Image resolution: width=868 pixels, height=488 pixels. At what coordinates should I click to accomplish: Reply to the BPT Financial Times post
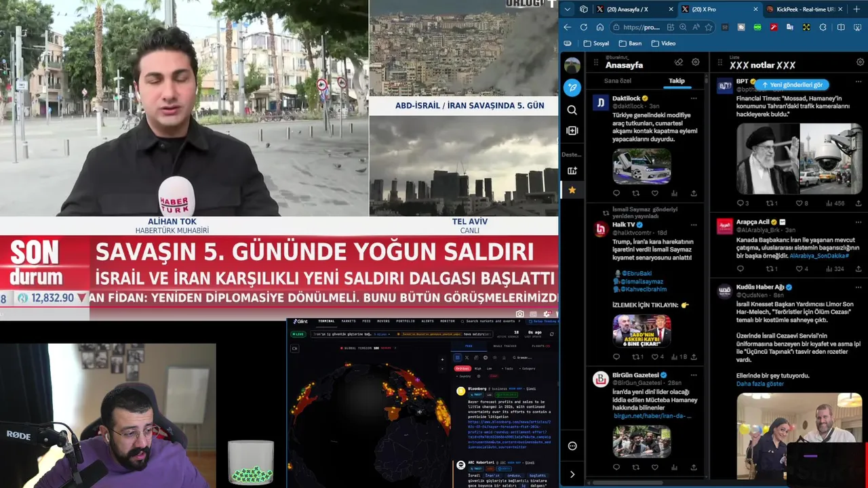pyautogui.click(x=741, y=203)
